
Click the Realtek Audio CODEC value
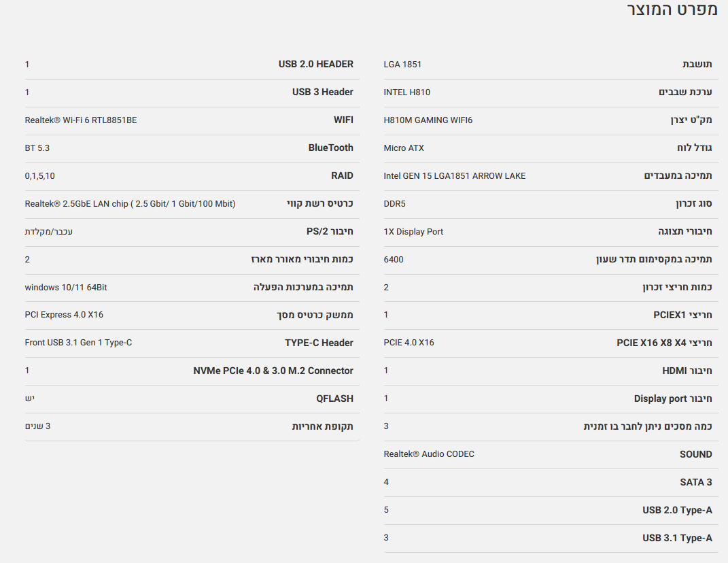(x=429, y=454)
